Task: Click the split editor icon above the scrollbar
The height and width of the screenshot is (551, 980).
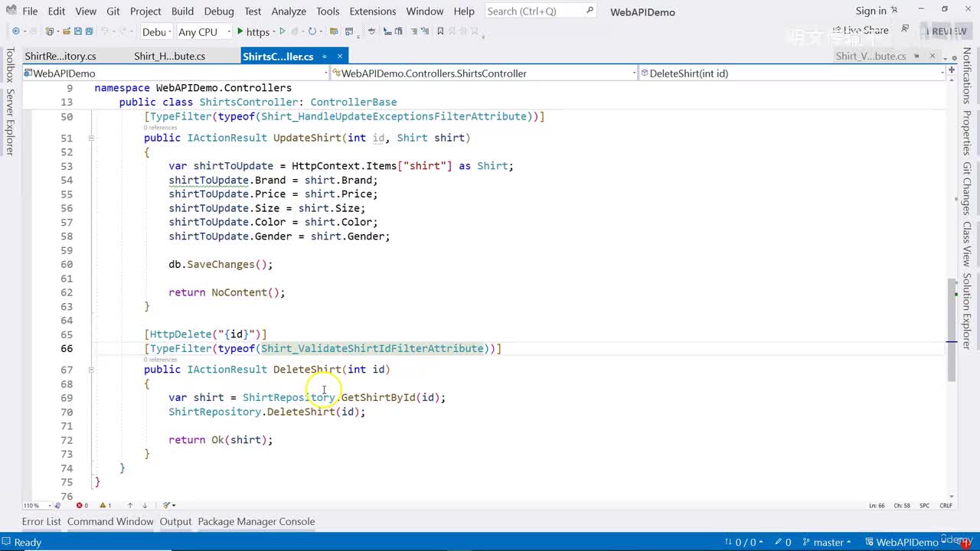Action: [x=952, y=69]
